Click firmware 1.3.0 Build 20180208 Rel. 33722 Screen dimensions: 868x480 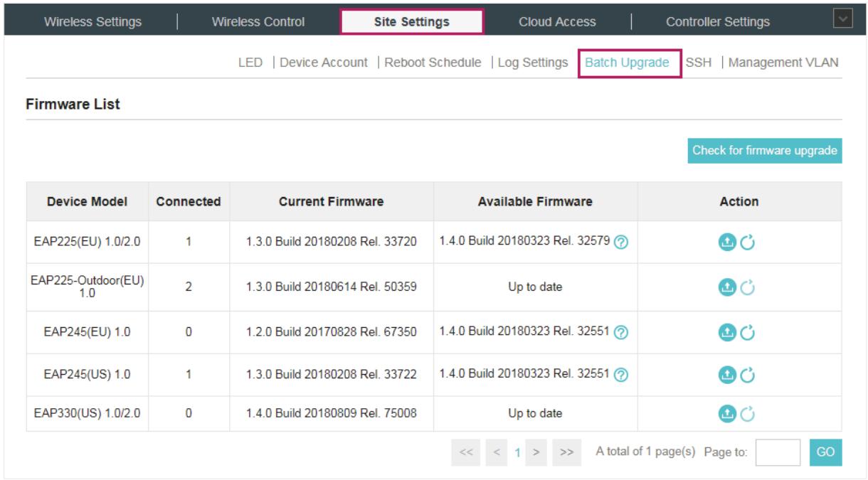pos(331,375)
